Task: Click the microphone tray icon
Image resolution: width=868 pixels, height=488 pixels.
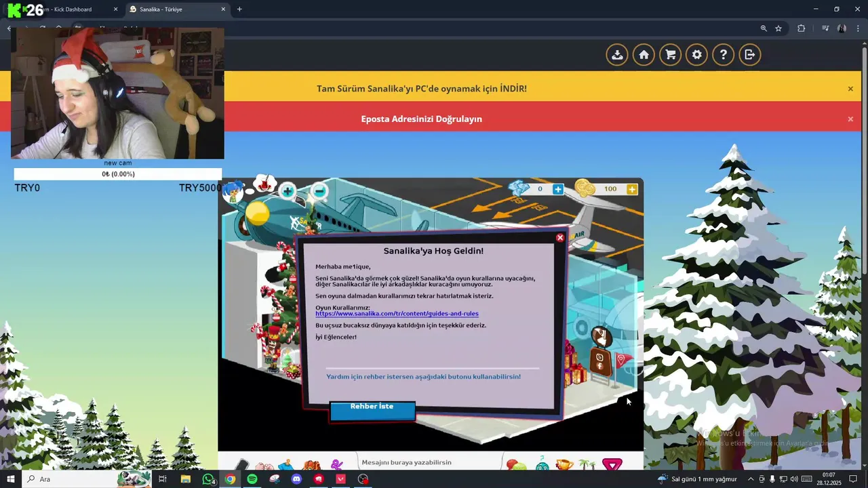Action: [772, 479]
